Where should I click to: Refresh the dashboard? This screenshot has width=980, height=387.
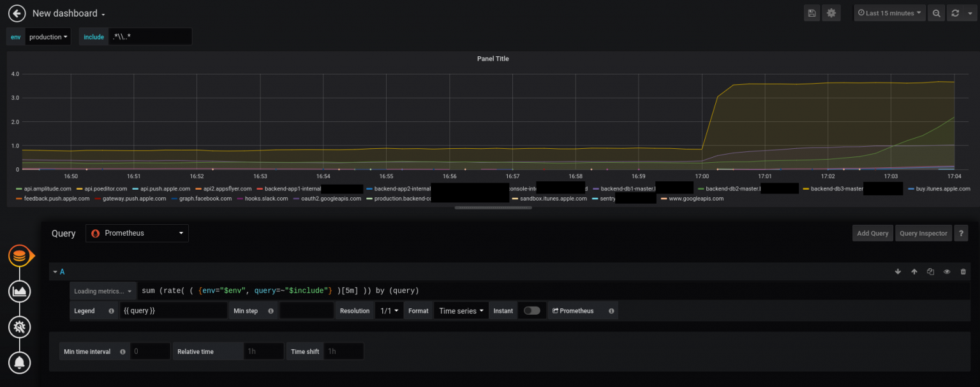(954, 13)
